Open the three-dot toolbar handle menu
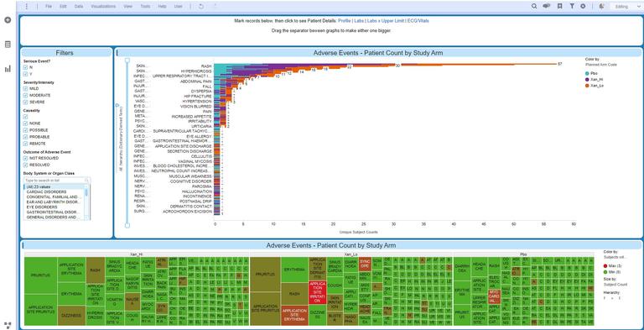The image size is (644, 330). 27,7
